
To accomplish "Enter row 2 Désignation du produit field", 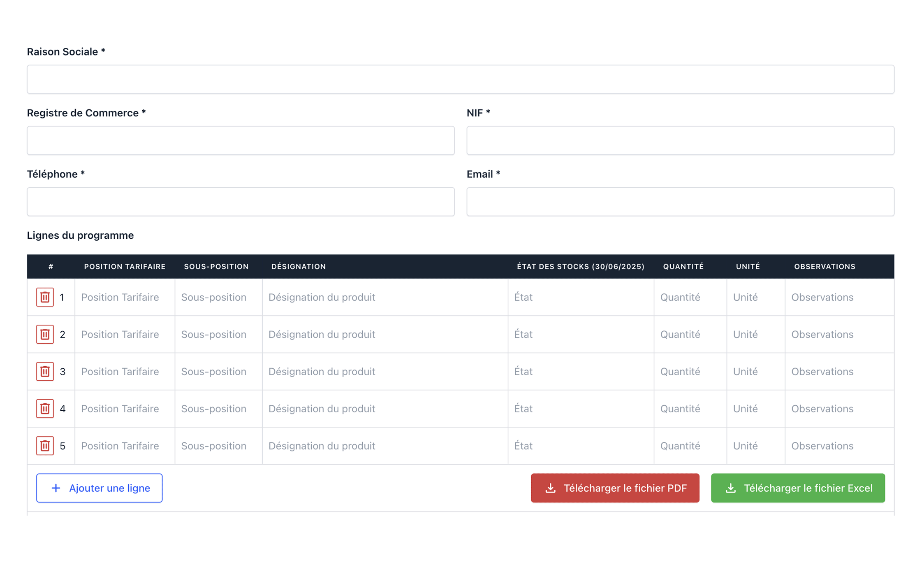I will pyautogui.click(x=384, y=334).
